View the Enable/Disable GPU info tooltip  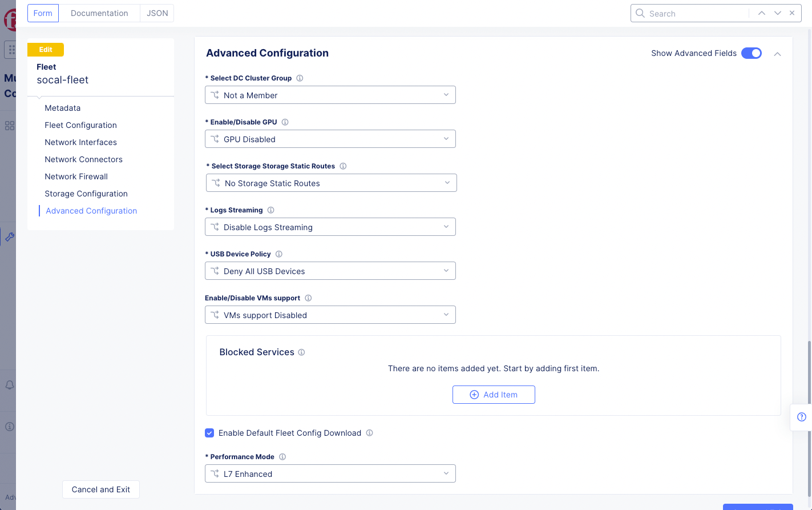click(285, 122)
